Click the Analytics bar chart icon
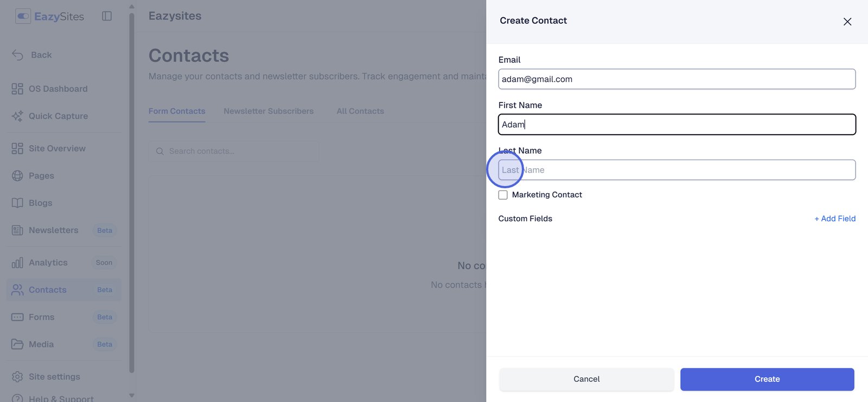The image size is (868, 402). pyautogui.click(x=17, y=263)
